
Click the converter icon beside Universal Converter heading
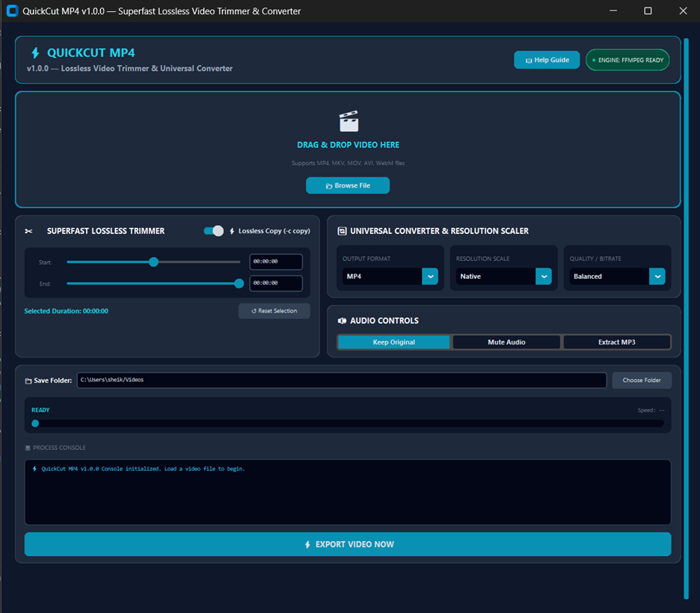[x=342, y=231]
